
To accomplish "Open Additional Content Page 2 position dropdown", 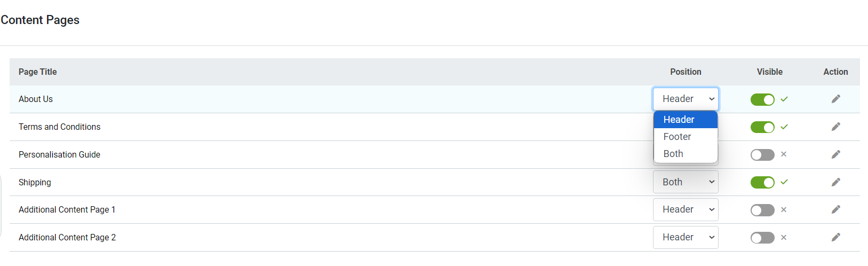I will [686, 237].
